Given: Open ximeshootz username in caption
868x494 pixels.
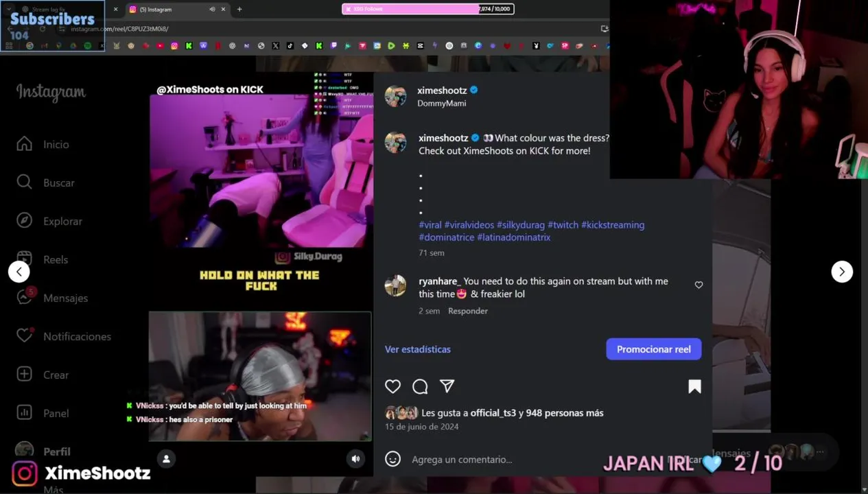Looking at the screenshot, I should 443,138.
